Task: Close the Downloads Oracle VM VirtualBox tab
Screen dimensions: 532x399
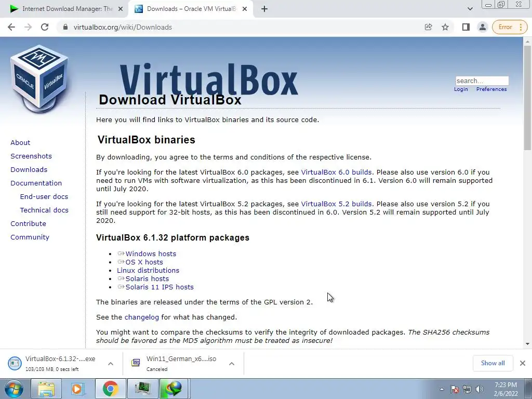Action: 245,9
